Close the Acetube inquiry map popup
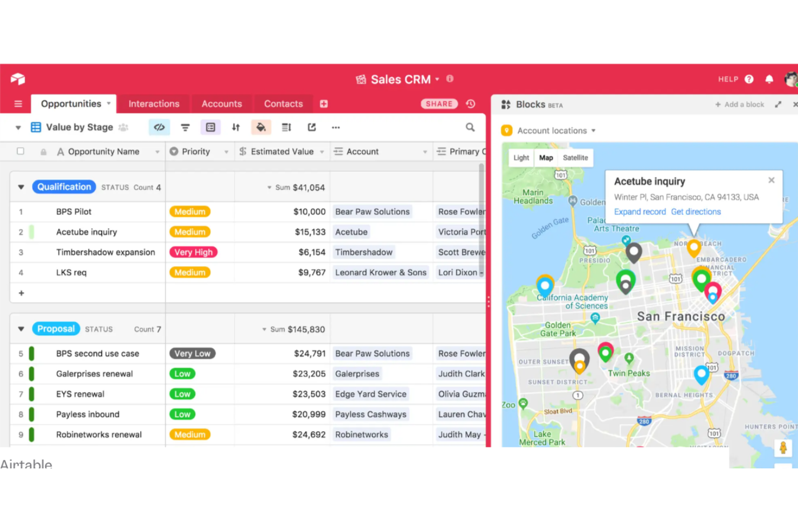Viewport: 798px width, 532px height. pos(772,180)
